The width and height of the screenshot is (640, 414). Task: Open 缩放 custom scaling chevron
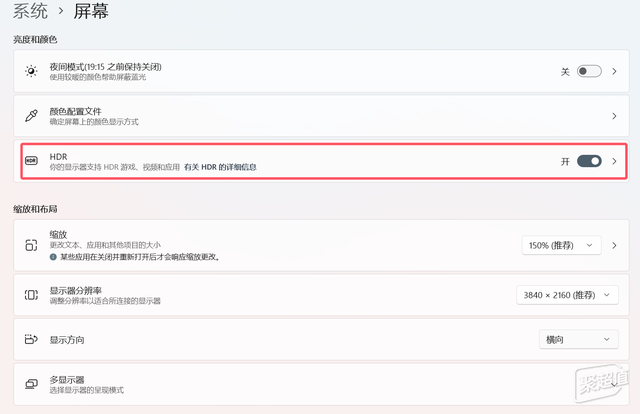pyautogui.click(x=614, y=245)
